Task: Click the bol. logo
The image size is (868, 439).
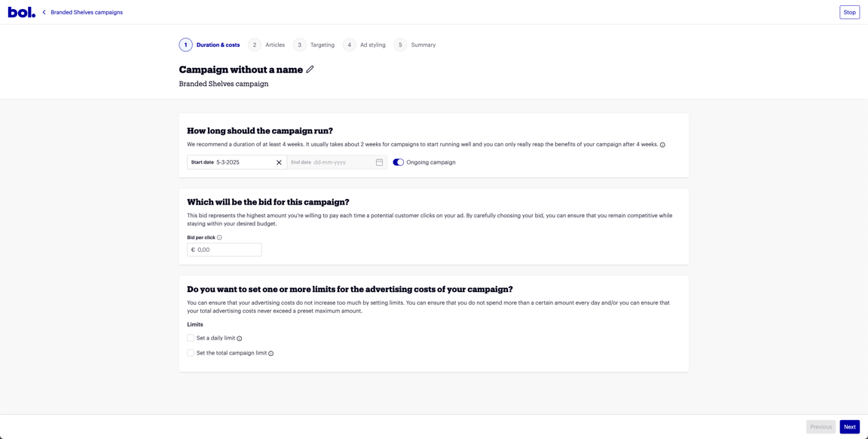Action: pyautogui.click(x=21, y=12)
